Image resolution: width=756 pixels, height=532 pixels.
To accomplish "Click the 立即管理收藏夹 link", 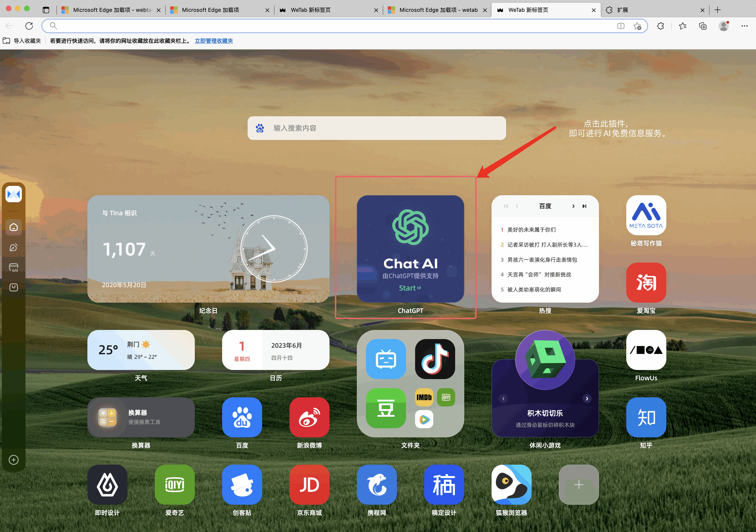I will tap(214, 41).
